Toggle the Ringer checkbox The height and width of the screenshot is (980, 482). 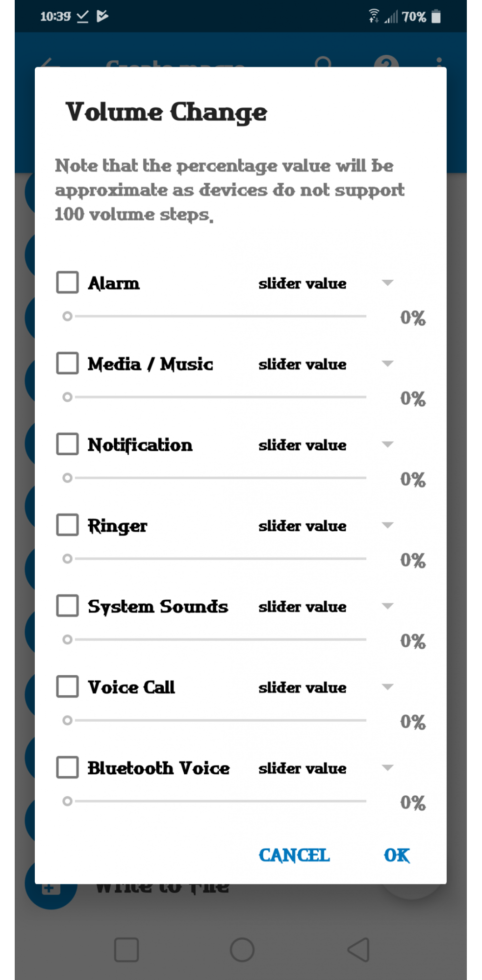coord(68,525)
